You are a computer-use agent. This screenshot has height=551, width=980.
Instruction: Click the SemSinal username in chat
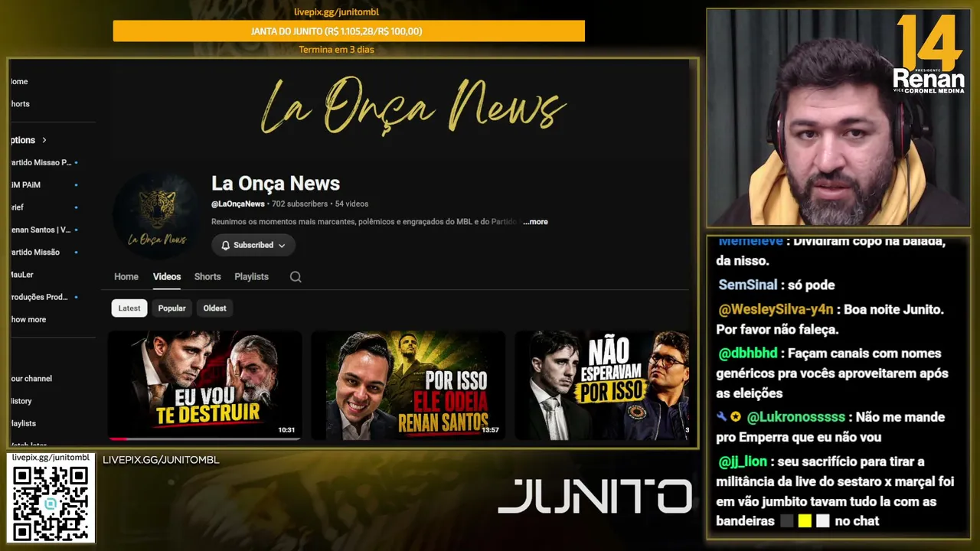click(748, 285)
